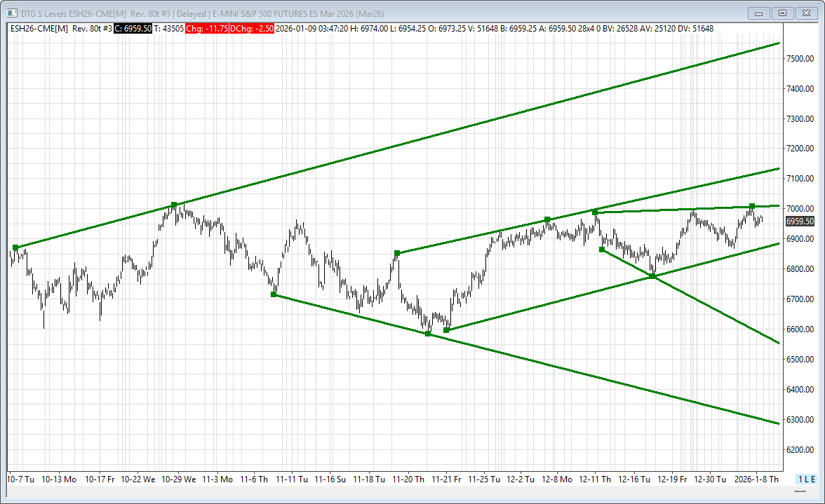Click the chart window icon in title bar
The image size is (825, 504).
click(9, 13)
